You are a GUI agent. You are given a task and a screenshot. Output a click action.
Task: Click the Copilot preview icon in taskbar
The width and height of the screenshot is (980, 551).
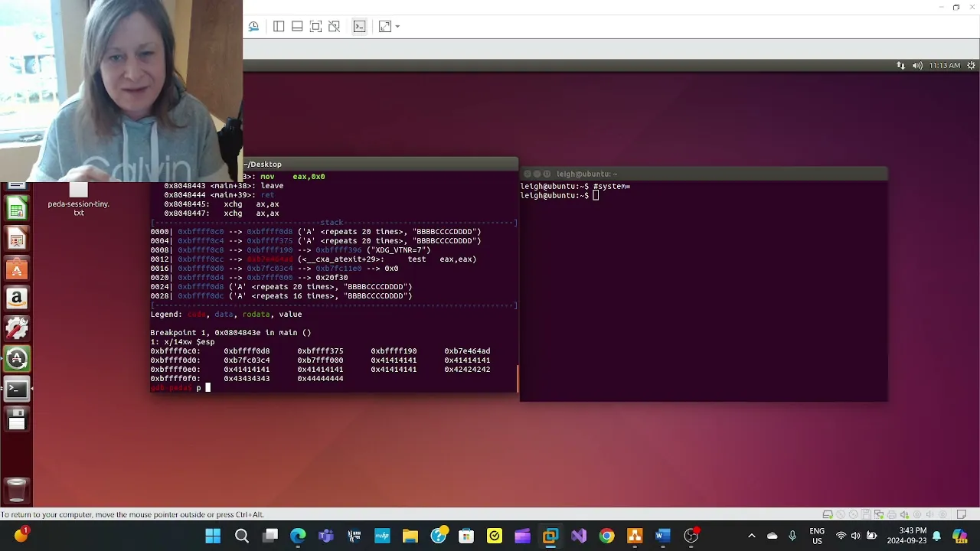(959, 536)
